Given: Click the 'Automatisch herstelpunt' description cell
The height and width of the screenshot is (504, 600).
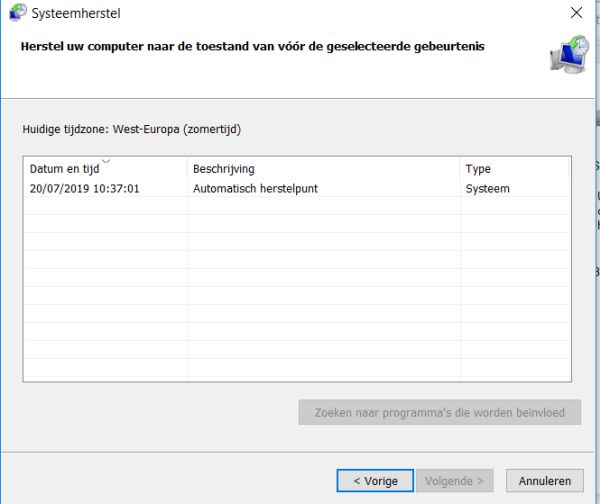Looking at the screenshot, I should tap(255, 188).
